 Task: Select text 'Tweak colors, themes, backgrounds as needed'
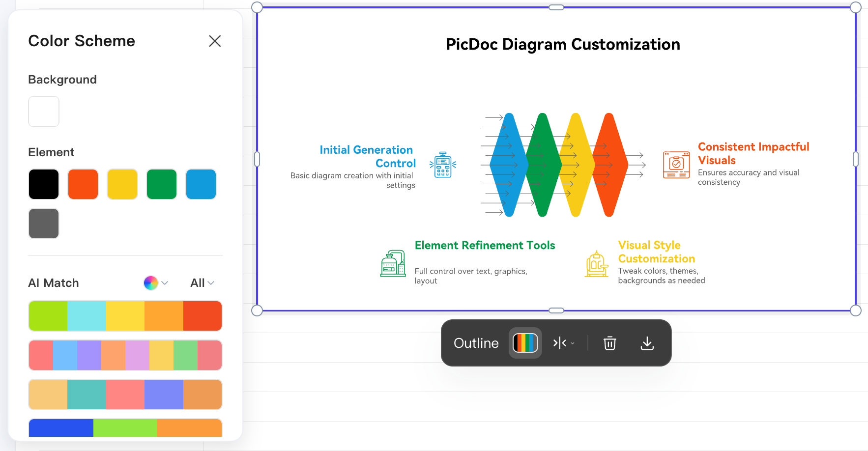(x=662, y=276)
